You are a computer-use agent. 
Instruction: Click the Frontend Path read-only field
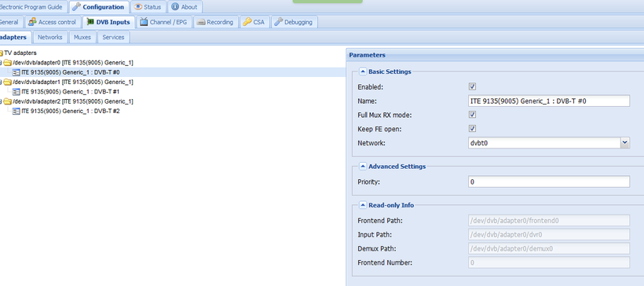coord(549,221)
